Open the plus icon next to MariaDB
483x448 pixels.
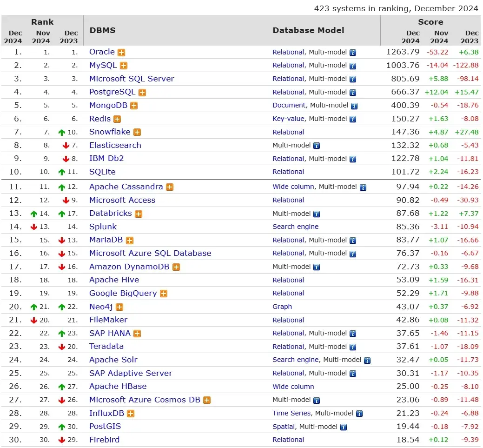pos(130,241)
